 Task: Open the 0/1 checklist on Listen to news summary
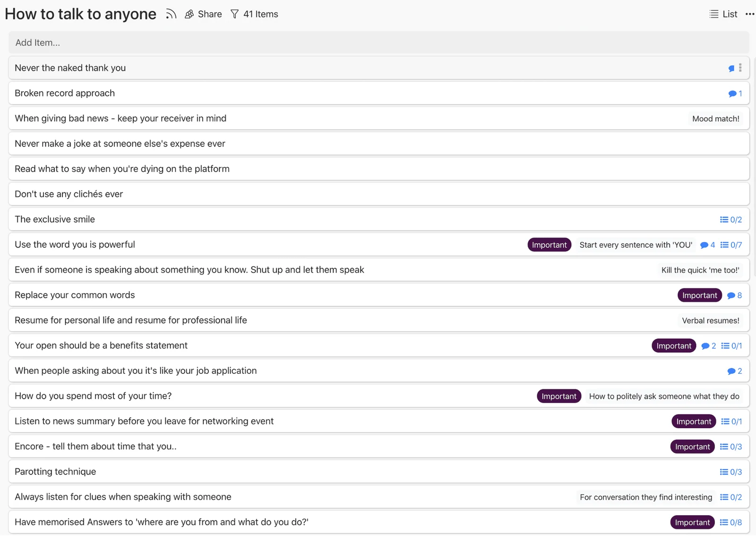(731, 422)
